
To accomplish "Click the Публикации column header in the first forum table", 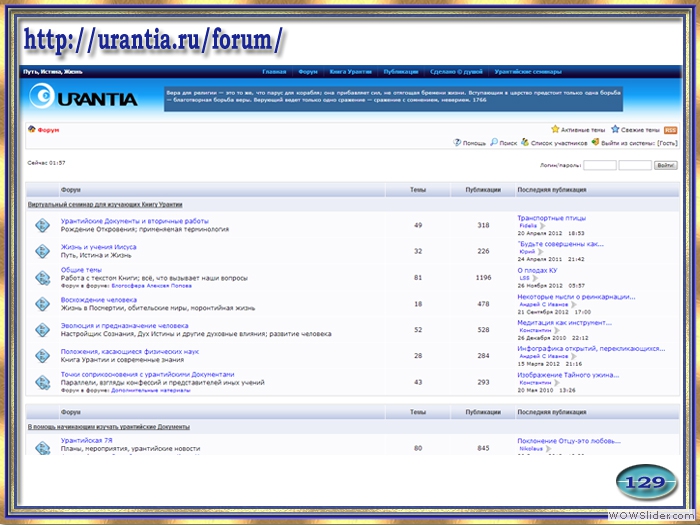I will click(483, 190).
